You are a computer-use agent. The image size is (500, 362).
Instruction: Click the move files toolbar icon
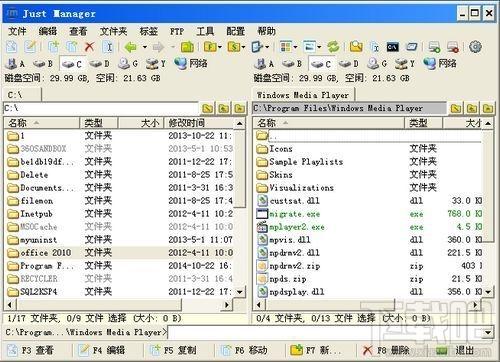tap(71, 47)
